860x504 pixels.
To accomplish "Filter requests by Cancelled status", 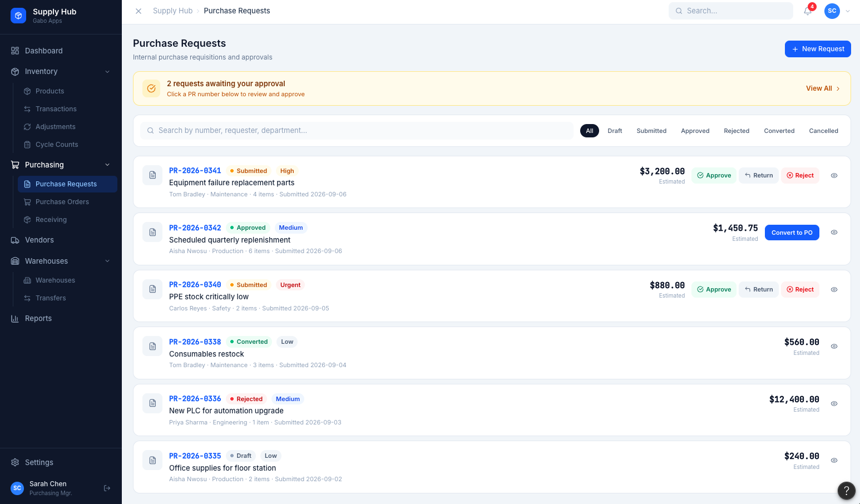I will pyautogui.click(x=823, y=131).
